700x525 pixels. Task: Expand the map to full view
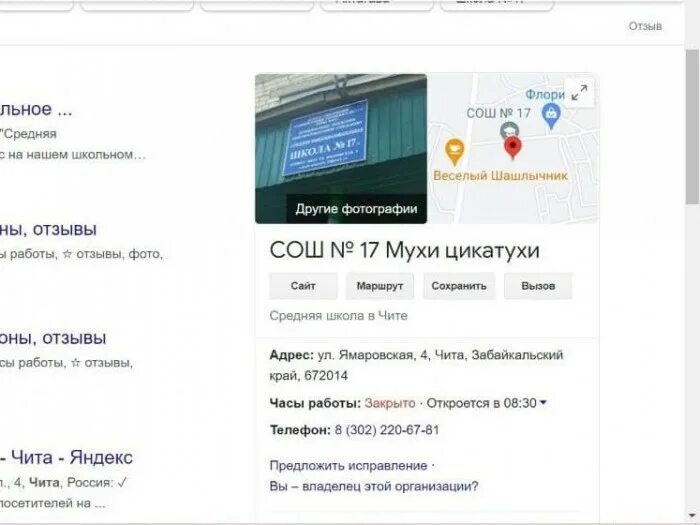pyautogui.click(x=579, y=93)
